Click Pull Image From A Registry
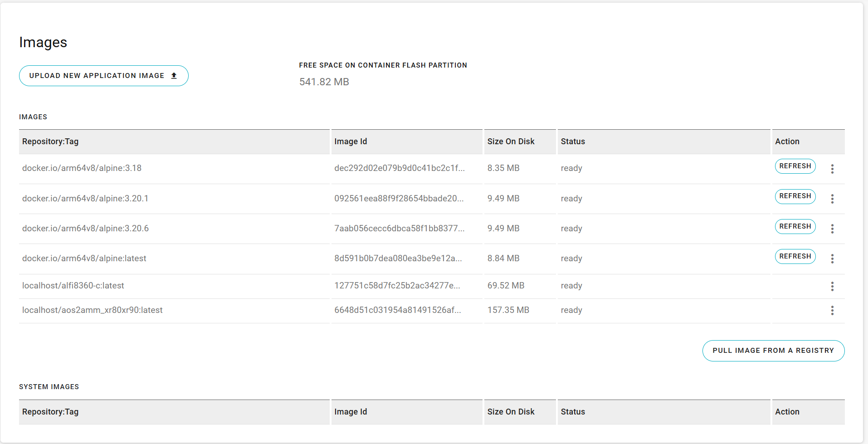The width and height of the screenshot is (868, 444). click(773, 351)
